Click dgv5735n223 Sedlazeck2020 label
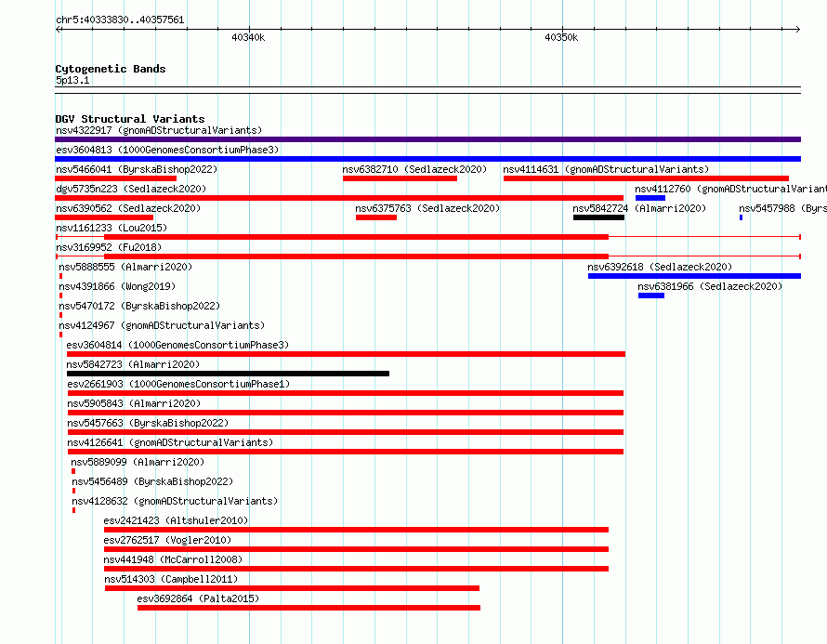827x644 pixels. coord(131,189)
